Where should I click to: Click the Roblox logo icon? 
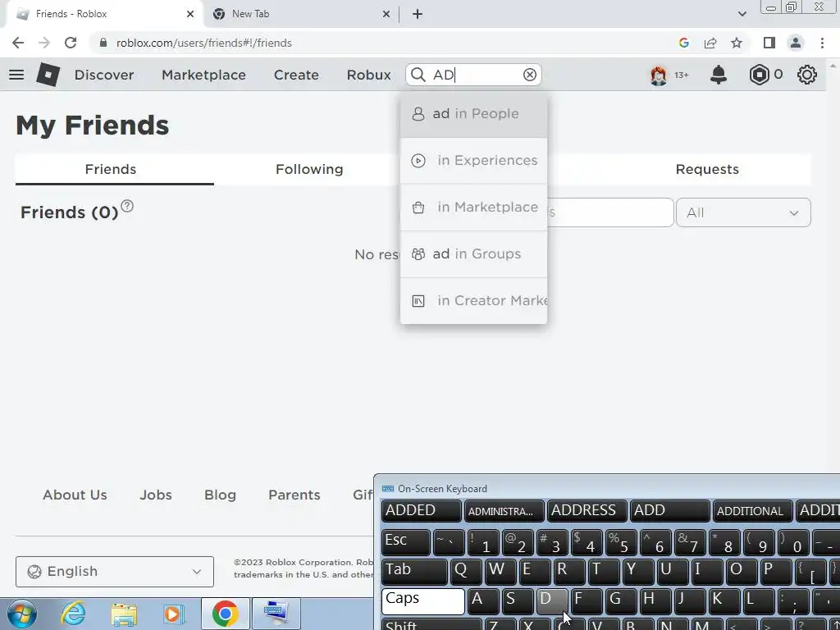(48, 75)
